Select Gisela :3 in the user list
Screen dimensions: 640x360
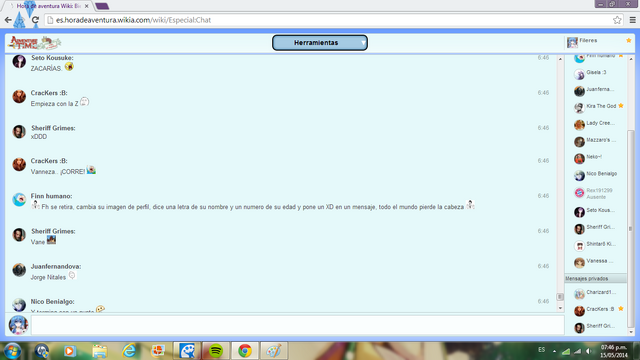tap(596, 73)
